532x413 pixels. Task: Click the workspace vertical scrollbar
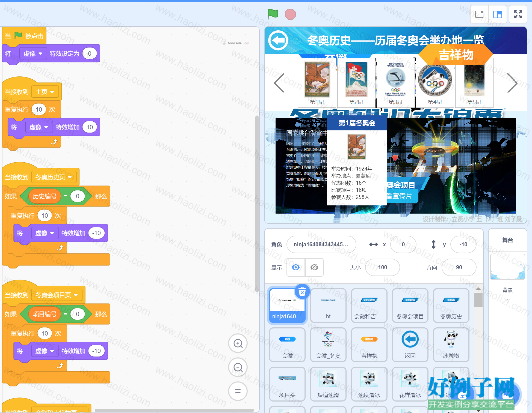(257, 204)
